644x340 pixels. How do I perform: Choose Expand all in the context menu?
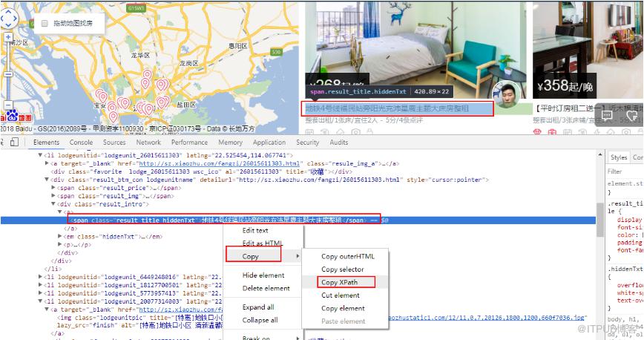[x=263, y=307]
